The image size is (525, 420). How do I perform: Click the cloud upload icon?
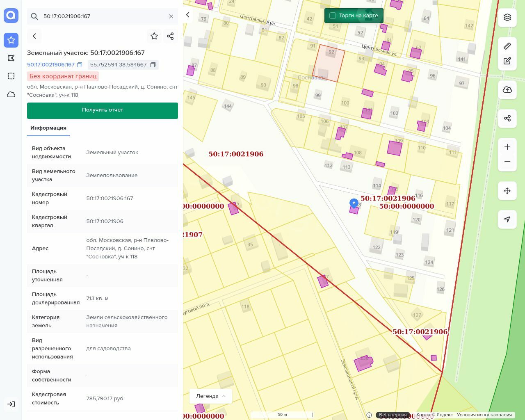[507, 90]
